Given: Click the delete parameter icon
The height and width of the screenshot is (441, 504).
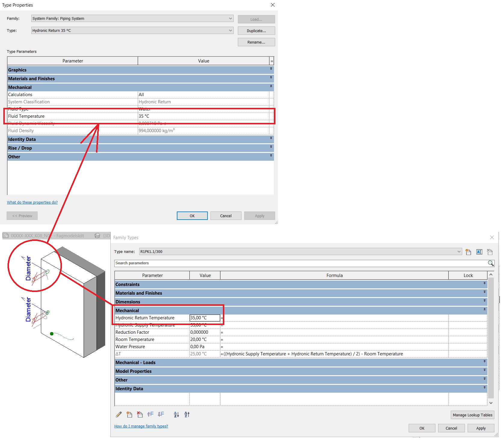Looking at the screenshot, I should pos(140,414).
